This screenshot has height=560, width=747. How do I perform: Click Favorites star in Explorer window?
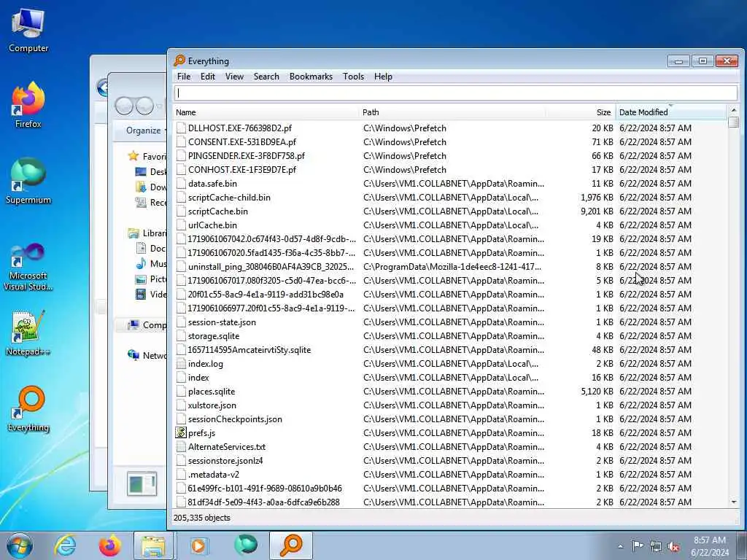(133, 156)
